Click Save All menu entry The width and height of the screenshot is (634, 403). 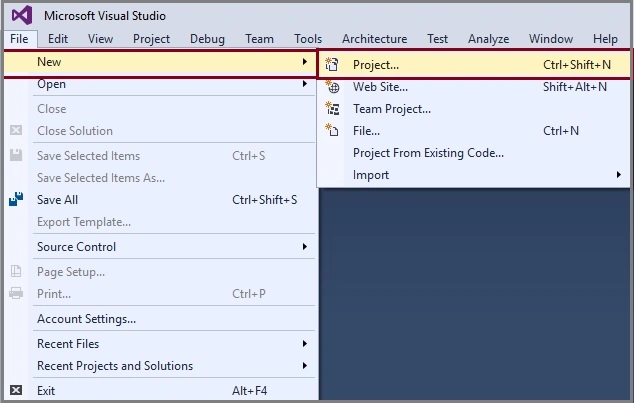tap(160, 200)
